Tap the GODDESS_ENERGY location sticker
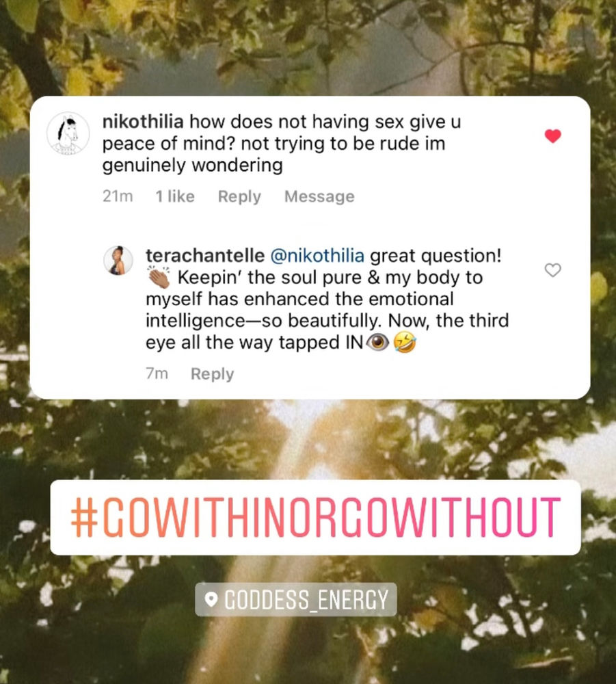 click(x=295, y=599)
